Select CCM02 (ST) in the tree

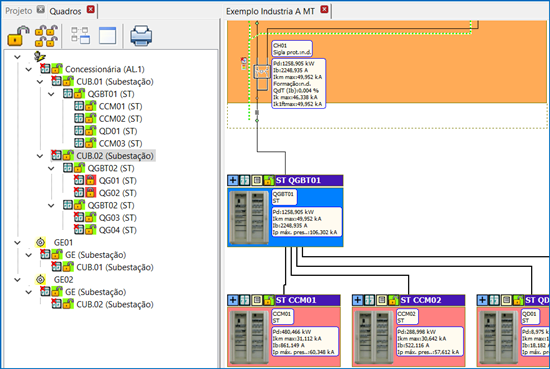120,119
